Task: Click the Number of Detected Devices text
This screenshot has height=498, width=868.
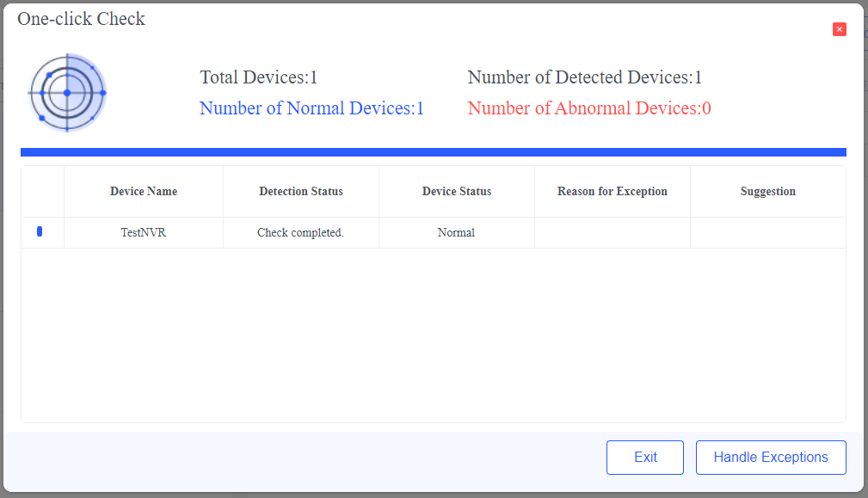Action: [x=585, y=77]
